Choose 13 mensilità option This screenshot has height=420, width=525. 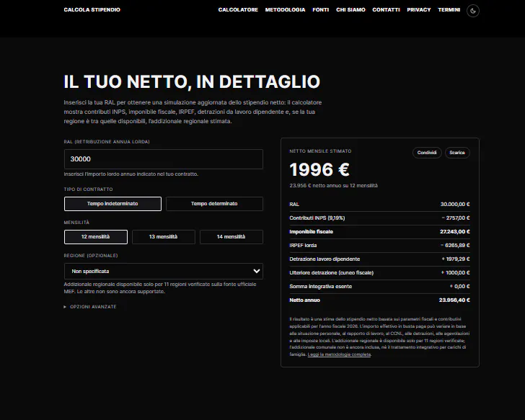coord(164,237)
